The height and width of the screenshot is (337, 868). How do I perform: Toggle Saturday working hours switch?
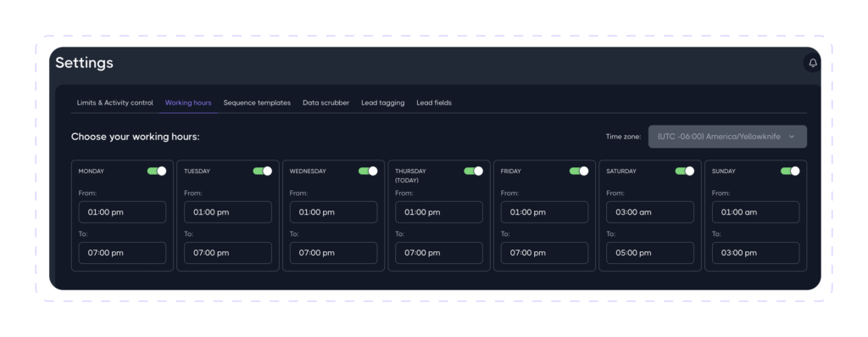[685, 171]
